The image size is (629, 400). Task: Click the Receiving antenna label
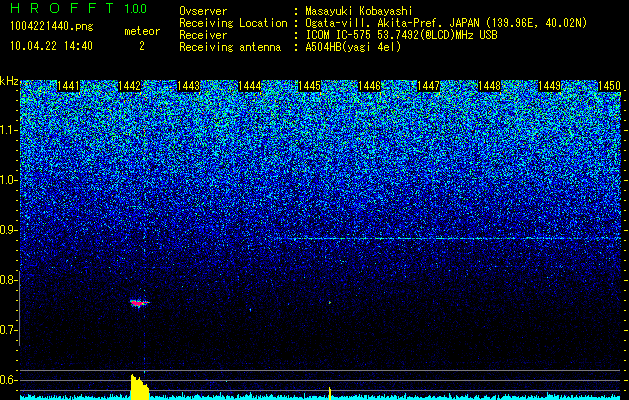coord(230,47)
